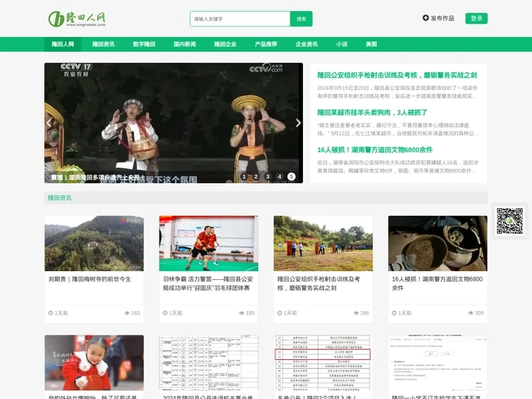
Task: Open the 小说 nav menu item
Action: [x=341, y=44]
